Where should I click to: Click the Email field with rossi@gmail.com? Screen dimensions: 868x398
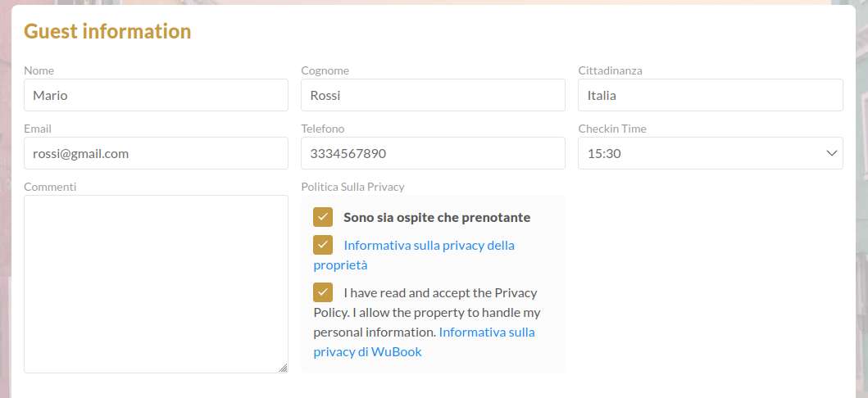tap(156, 153)
